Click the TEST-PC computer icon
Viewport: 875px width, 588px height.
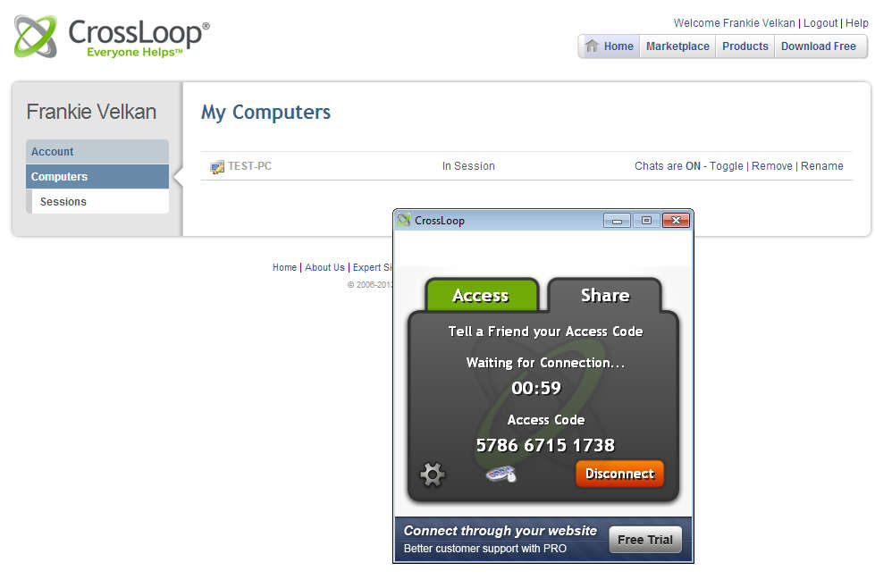pos(217,167)
